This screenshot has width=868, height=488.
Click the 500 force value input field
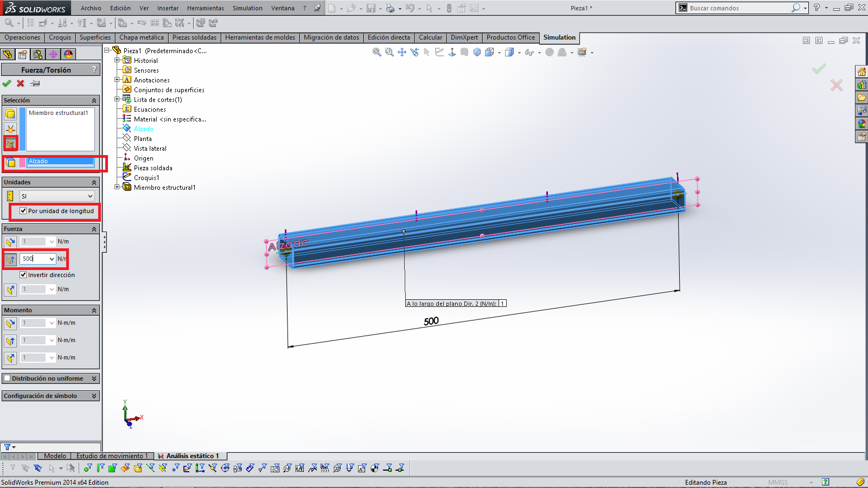pos(34,259)
